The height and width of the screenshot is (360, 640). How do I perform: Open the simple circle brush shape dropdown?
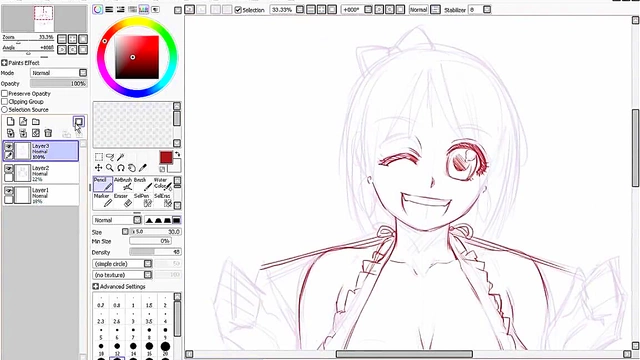tap(122, 264)
